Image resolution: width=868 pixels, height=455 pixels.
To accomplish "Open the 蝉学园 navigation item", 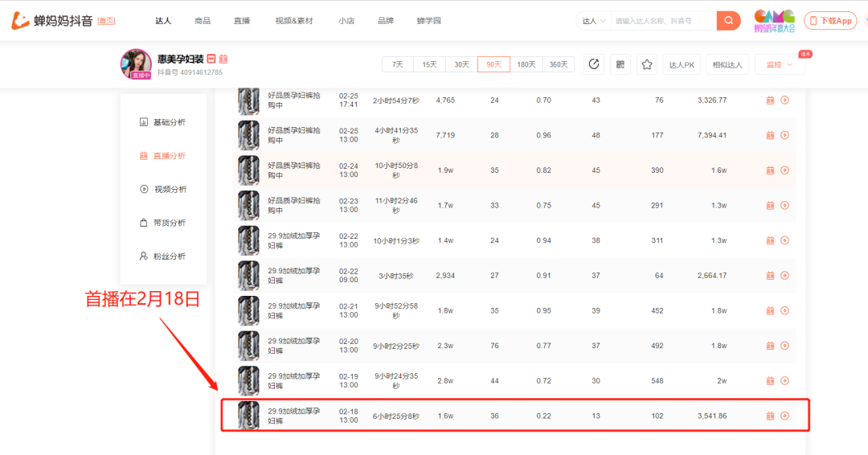I will pos(429,20).
